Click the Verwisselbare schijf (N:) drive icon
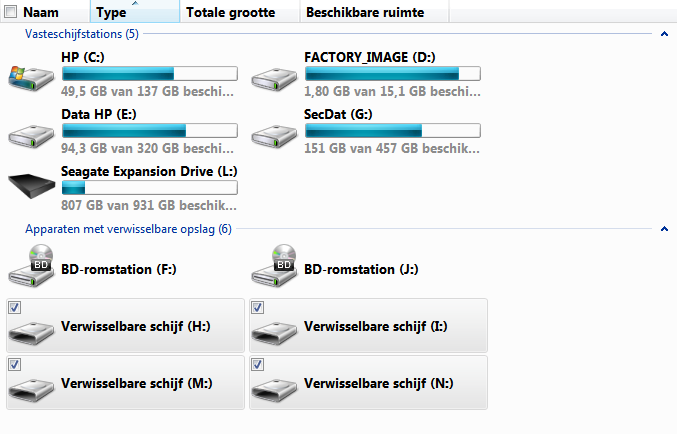This screenshot has height=434, width=677. [275, 386]
